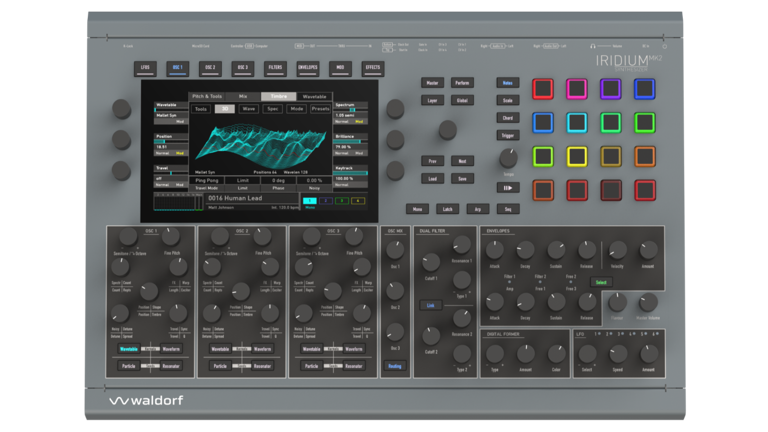The image size is (768, 432).
Task: Select the Spec view on the display
Action: click(x=273, y=109)
